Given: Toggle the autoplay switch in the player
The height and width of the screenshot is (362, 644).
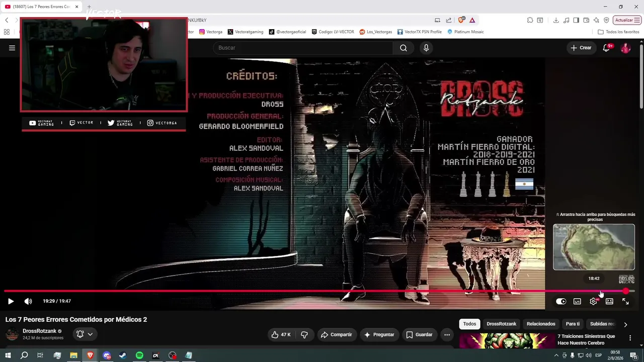Looking at the screenshot, I should [561, 301].
